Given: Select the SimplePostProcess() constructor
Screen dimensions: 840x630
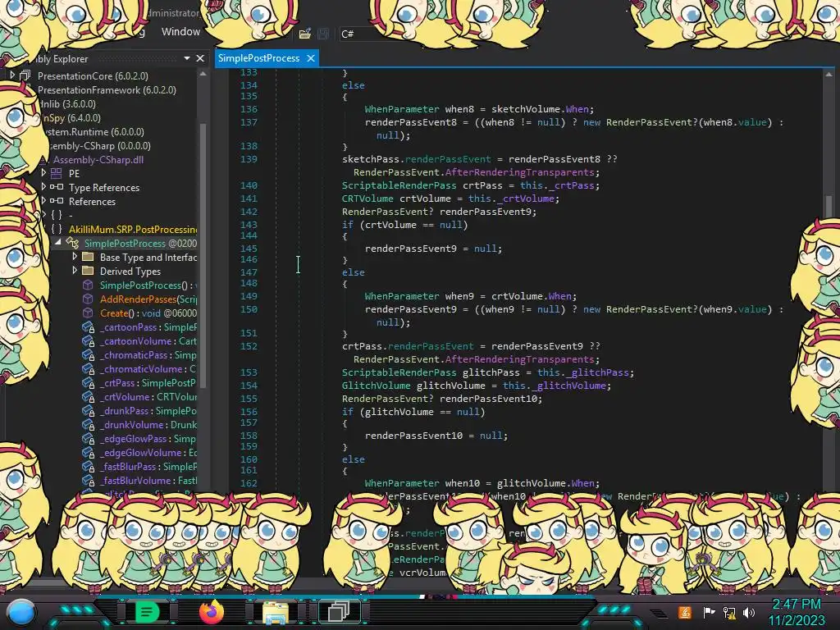Looking at the screenshot, I should [148, 285].
